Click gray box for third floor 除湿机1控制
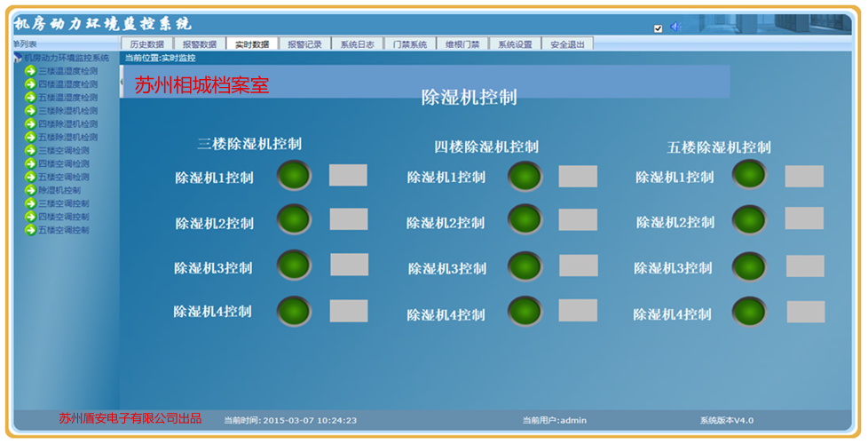 click(x=348, y=175)
